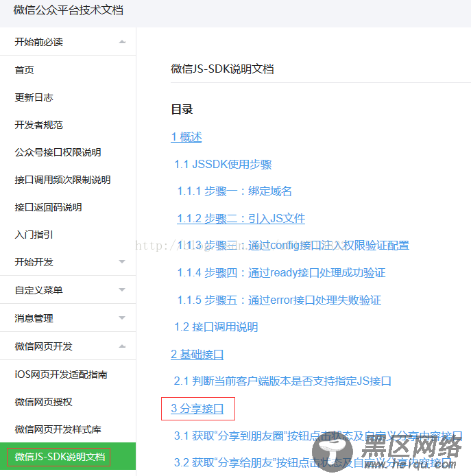The image size is (471, 476).
Task: Expand the 开始开发 section arrow
Action: pyautogui.click(x=122, y=262)
